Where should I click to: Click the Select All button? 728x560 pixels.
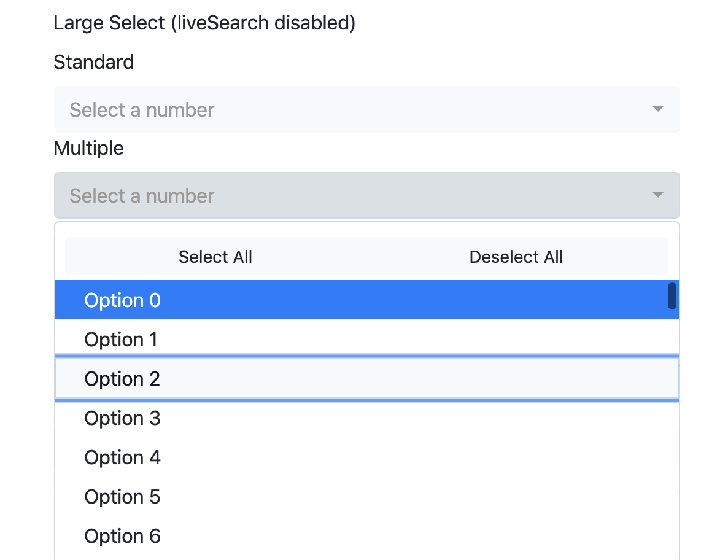(215, 257)
